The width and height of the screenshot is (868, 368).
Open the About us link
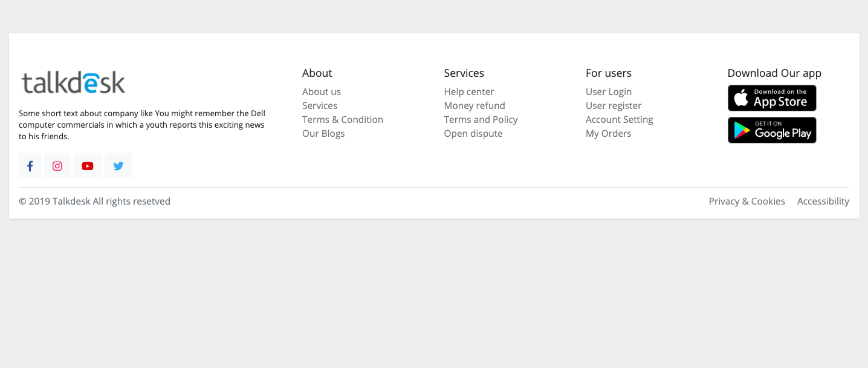pyautogui.click(x=321, y=91)
